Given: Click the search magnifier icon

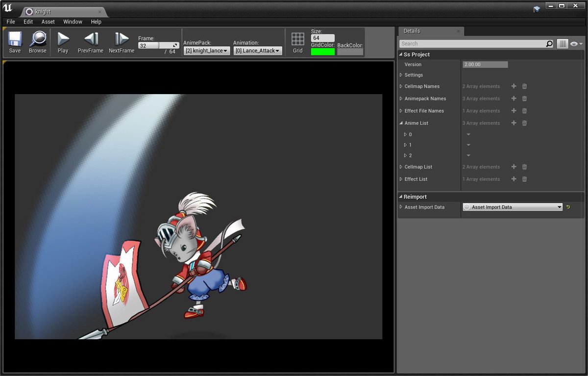Looking at the screenshot, I should (549, 44).
